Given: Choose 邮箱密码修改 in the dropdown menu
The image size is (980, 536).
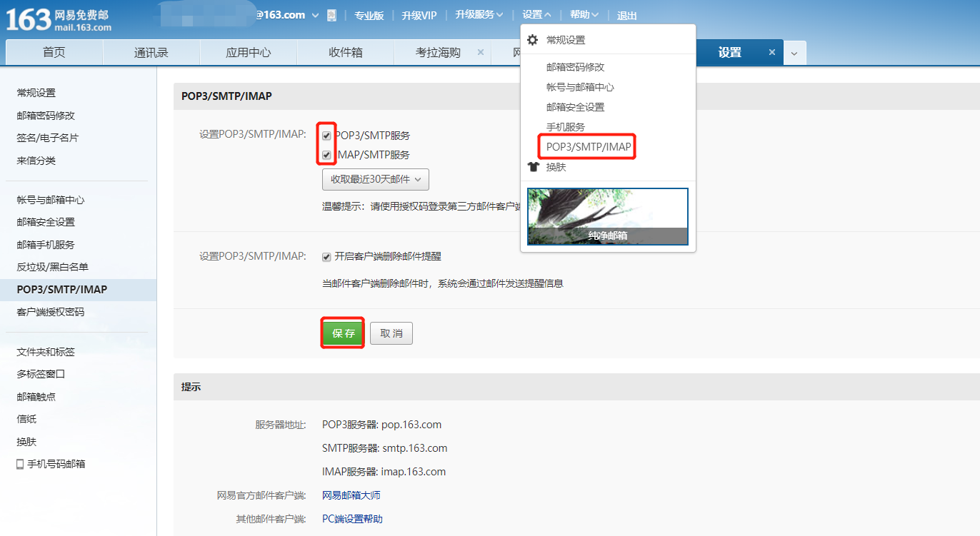Looking at the screenshot, I should click(x=576, y=67).
